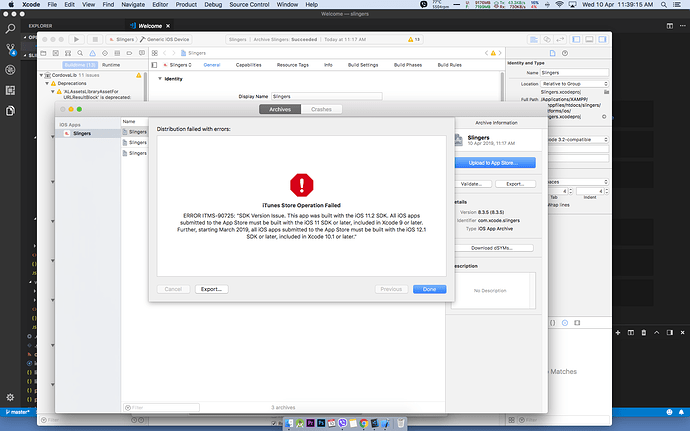Collapse the Deprecations group

(x=47, y=83)
